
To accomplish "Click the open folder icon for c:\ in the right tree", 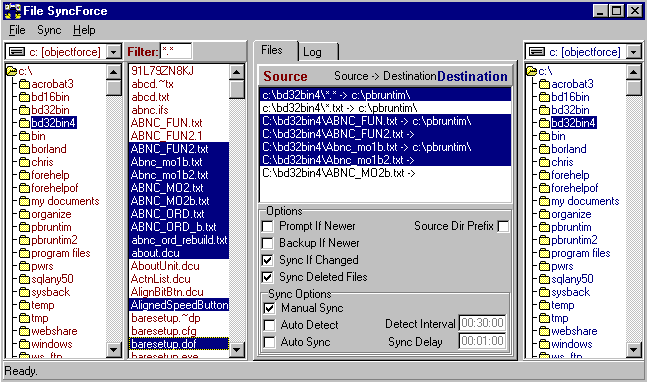I will click(x=531, y=71).
